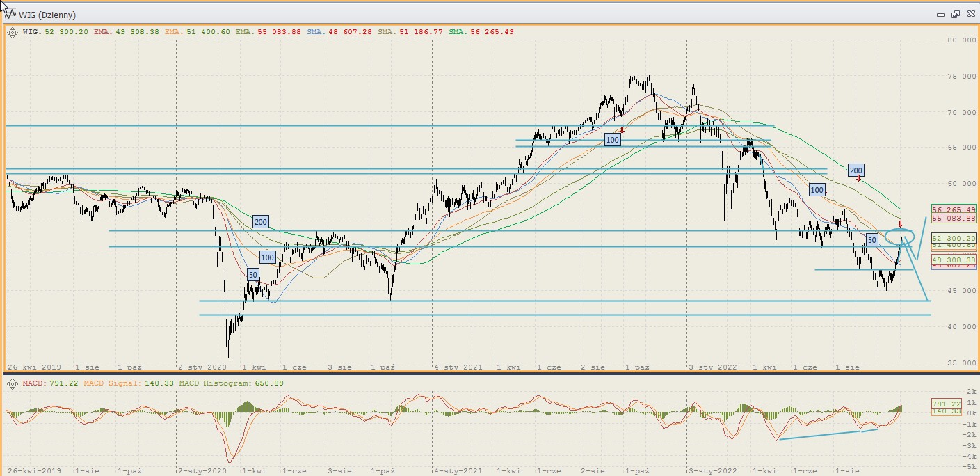Click the red arrow marker under the 200 label
980x476 pixels.
(x=859, y=180)
